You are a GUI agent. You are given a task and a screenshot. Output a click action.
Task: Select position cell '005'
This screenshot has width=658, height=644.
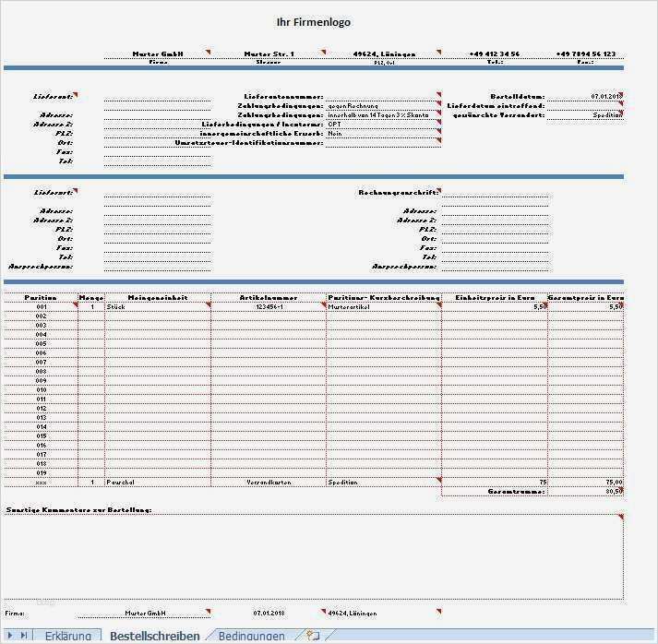point(42,343)
